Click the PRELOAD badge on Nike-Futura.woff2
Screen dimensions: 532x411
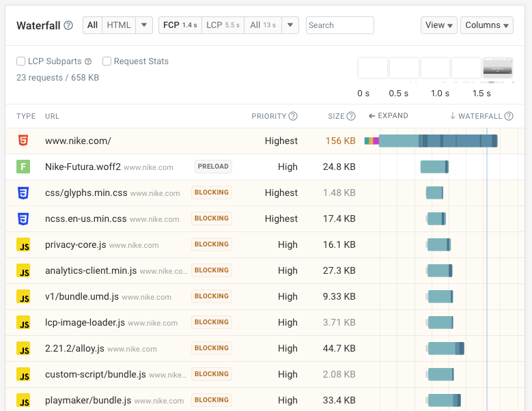[213, 167]
